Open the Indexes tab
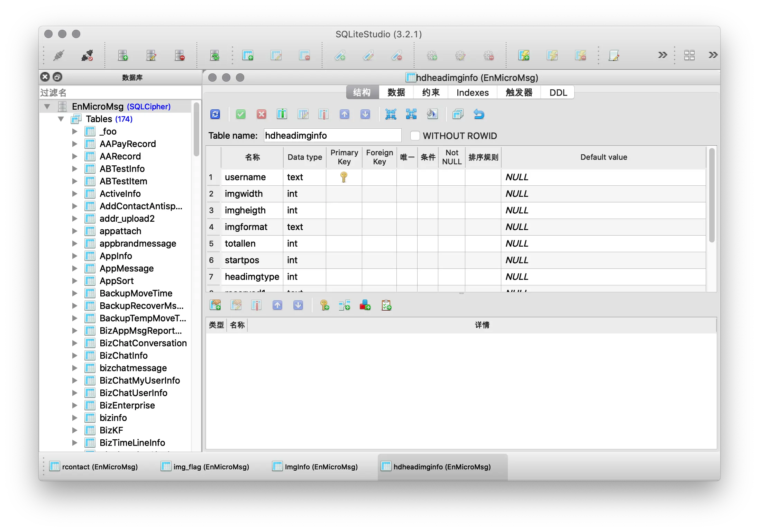 coord(472,93)
